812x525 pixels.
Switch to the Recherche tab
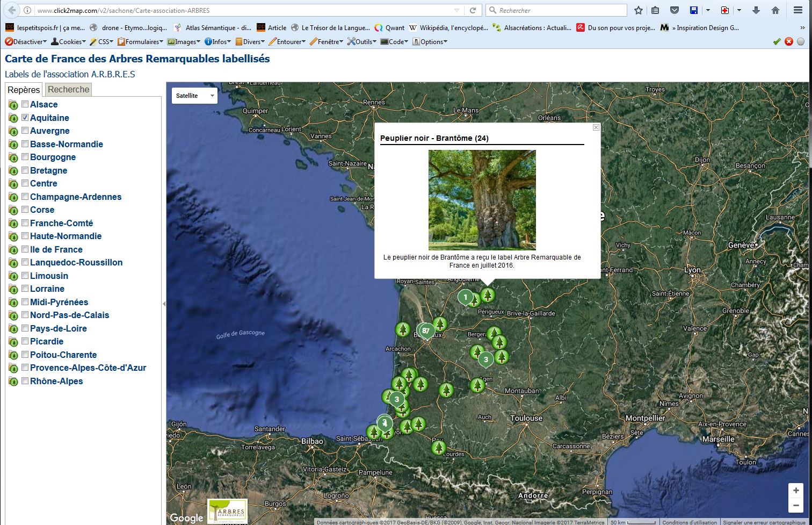[x=69, y=90]
